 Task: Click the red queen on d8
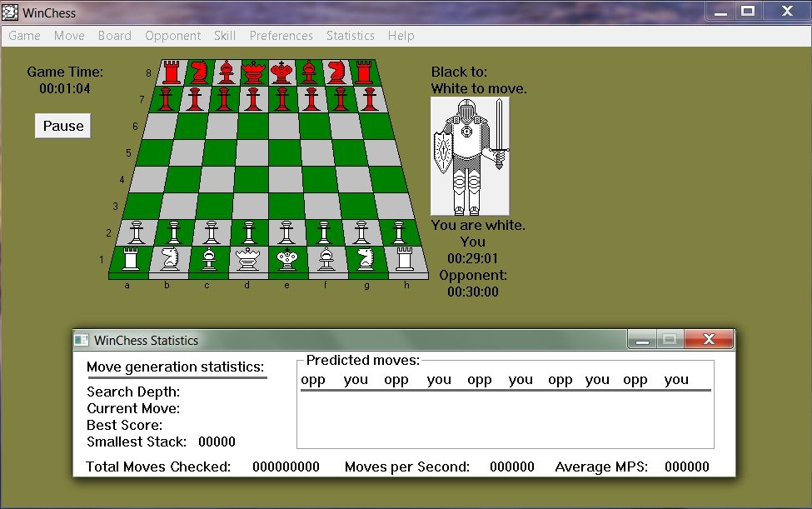click(253, 72)
